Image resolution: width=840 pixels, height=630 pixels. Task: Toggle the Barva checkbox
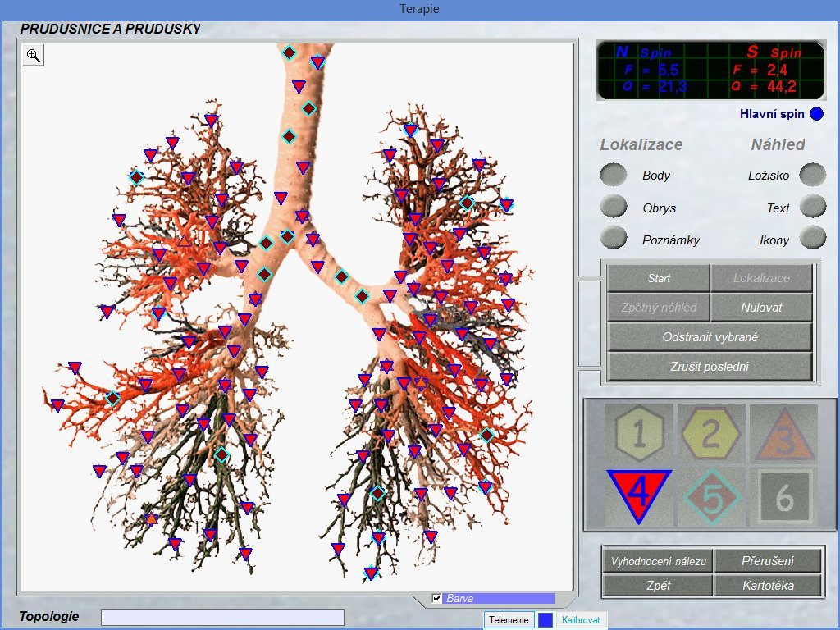click(x=437, y=598)
